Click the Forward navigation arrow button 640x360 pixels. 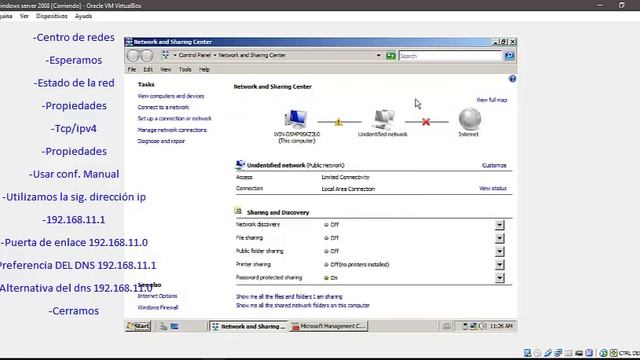click(147, 56)
